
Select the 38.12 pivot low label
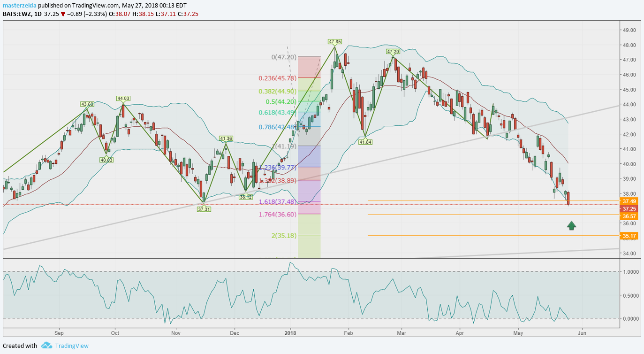(x=246, y=197)
